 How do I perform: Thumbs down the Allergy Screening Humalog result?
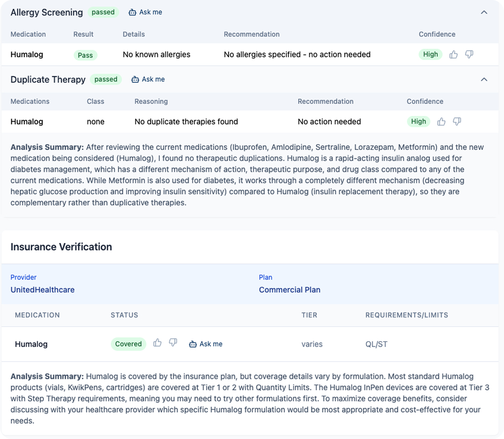point(469,55)
